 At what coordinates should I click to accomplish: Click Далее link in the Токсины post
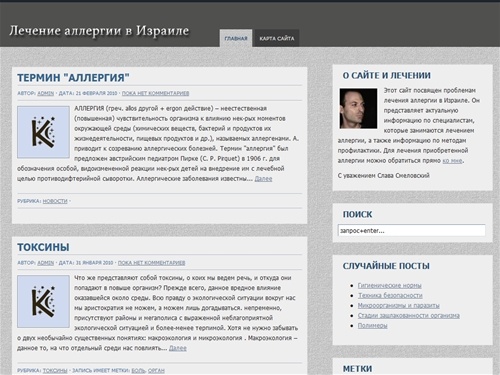pyautogui.click(x=178, y=348)
